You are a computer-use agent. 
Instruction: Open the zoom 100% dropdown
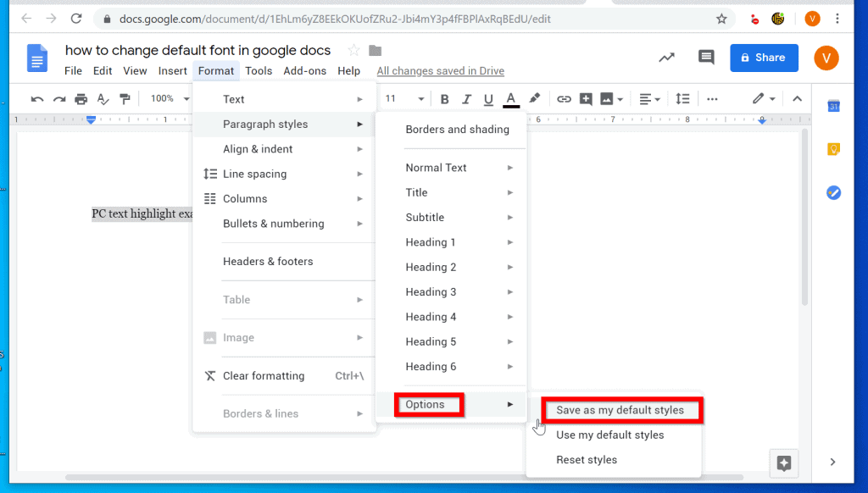(170, 98)
